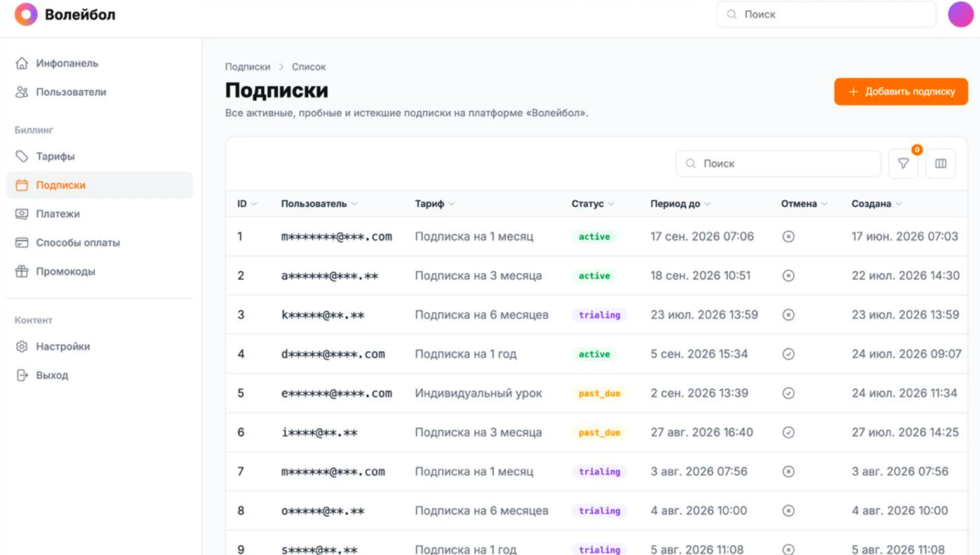Screen dimensions: 980x555
Task: Open Пользователи in sidebar
Action: 99,92
